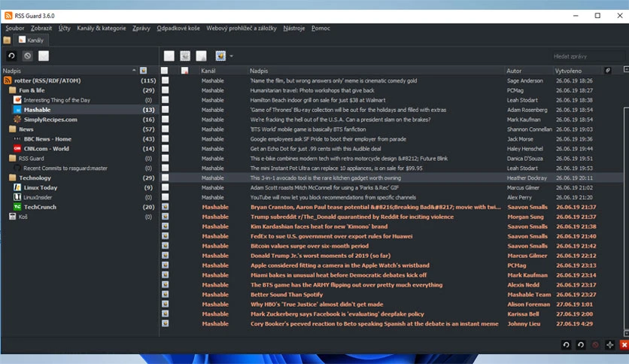Click the fullscreen arrows icon in status bar
This screenshot has width=629, height=364.
pyautogui.click(x=609, y=344)
